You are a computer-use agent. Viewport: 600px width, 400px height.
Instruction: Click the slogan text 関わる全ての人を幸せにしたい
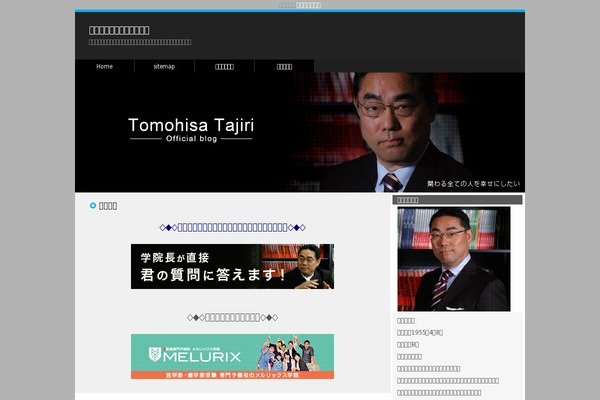click(x=473, y=184)
